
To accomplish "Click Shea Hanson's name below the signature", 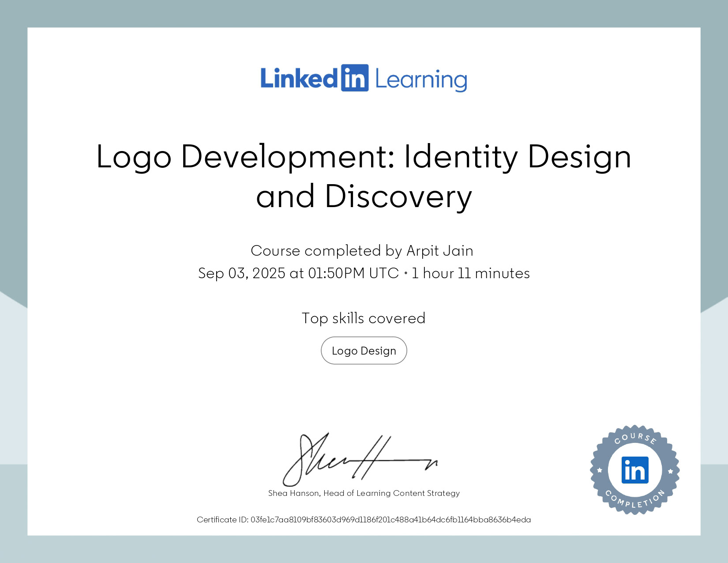I will [363, 493].
